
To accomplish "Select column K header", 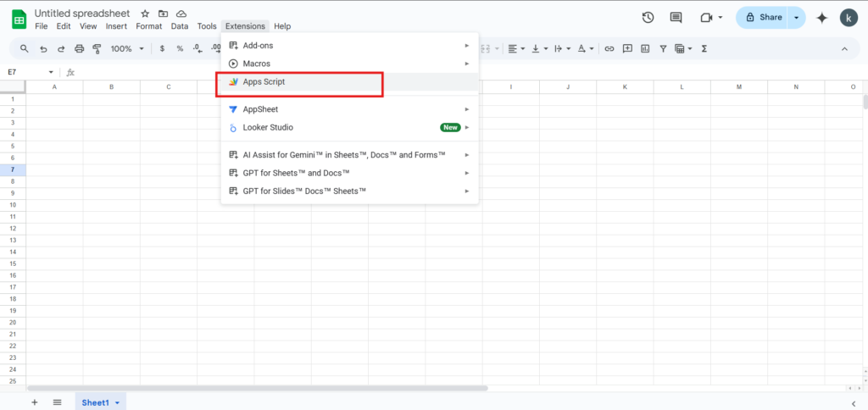I will click(625, 87).
